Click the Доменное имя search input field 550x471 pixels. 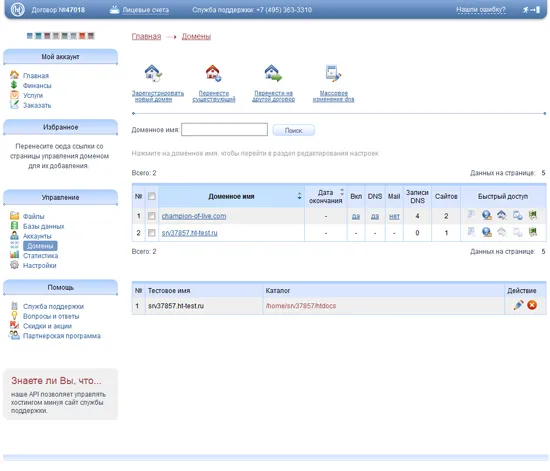click(224, 129)
